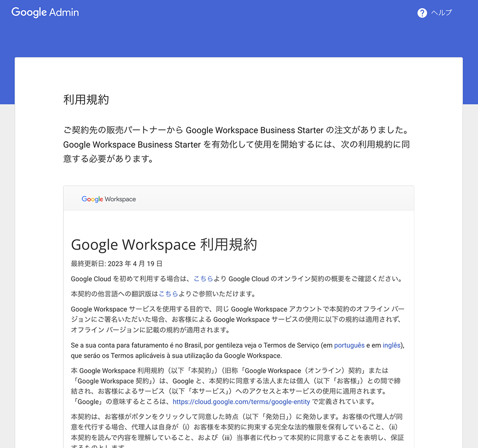Click the 最終更新日 date line

(x=116, y=264)
